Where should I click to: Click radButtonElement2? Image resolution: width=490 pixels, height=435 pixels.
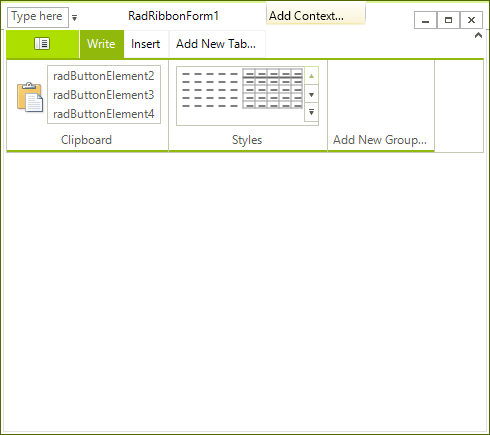click(104, 76)
